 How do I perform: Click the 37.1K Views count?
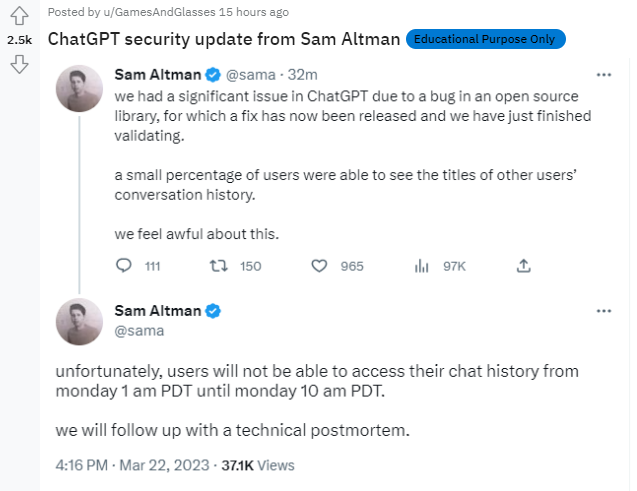coord(257,465)
